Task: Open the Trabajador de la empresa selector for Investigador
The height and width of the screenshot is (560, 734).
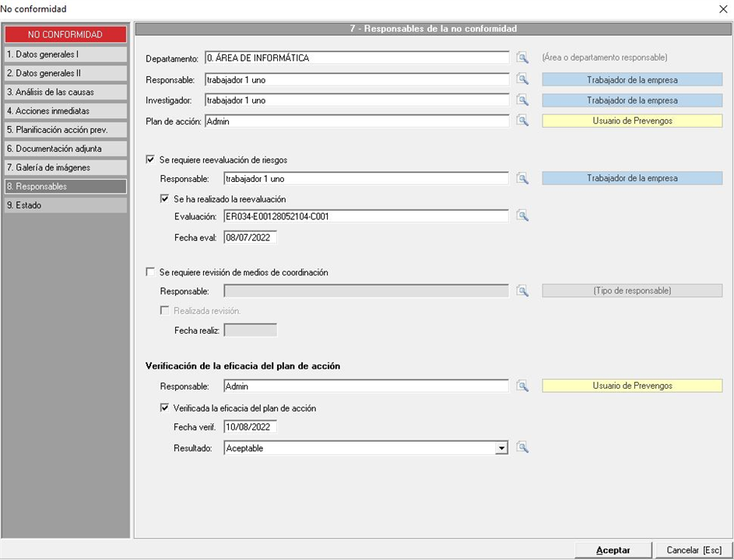Action: point(632,100)
